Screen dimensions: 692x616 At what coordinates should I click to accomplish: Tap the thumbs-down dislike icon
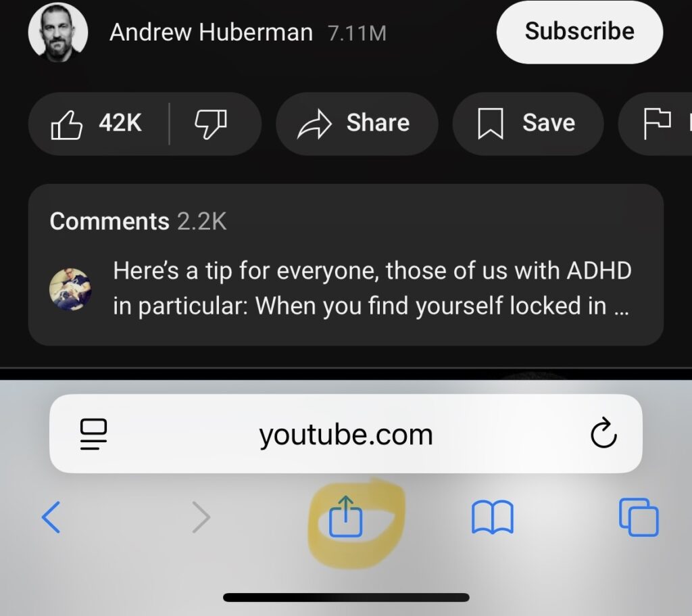pyautogui.click(x=211, y=124)
